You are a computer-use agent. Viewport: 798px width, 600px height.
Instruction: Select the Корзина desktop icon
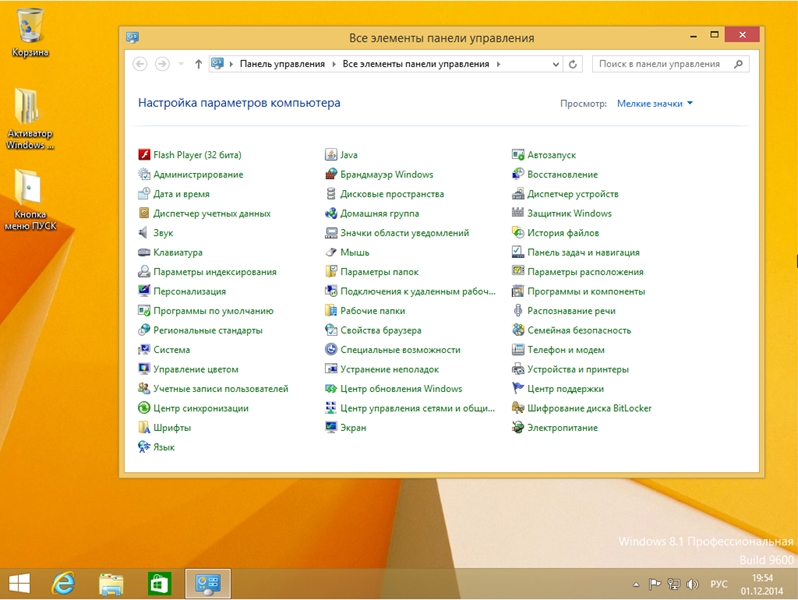(x=30, y=33)
